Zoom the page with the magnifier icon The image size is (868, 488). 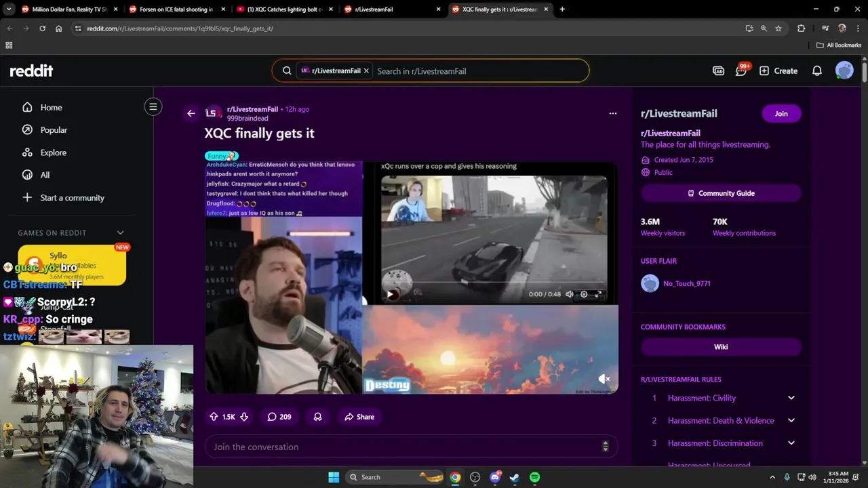pos(764,28)
